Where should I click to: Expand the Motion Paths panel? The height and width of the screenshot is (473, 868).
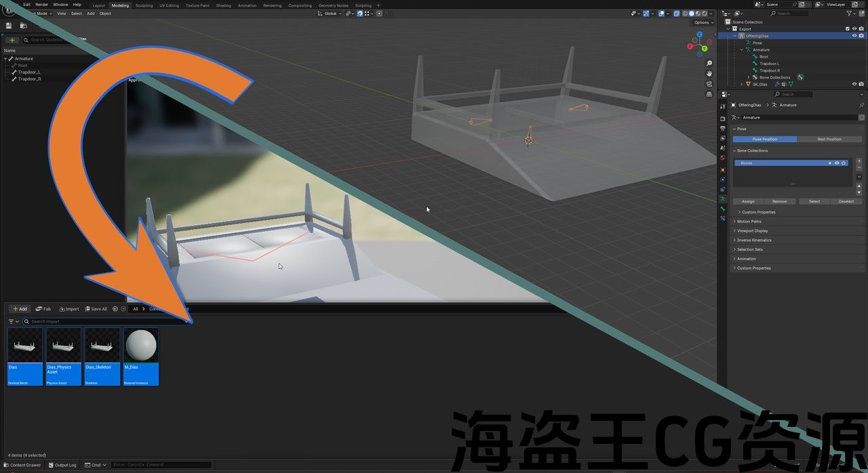(749, 222)
